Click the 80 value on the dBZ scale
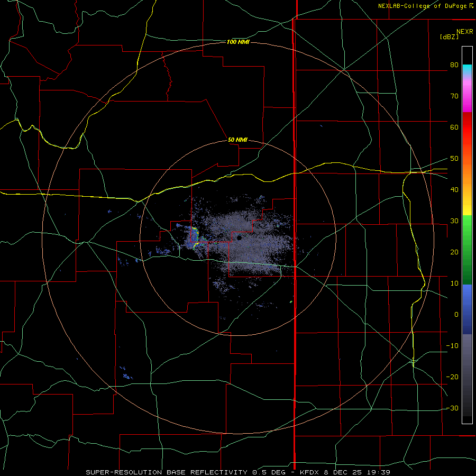Image resolution: width=476 pixels, height=476 pixels. (x=454, y=65)
